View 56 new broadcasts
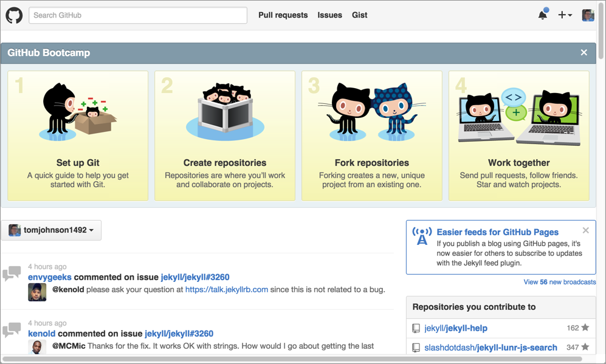This screenshot has width=606, height=364. coord(559,282)
